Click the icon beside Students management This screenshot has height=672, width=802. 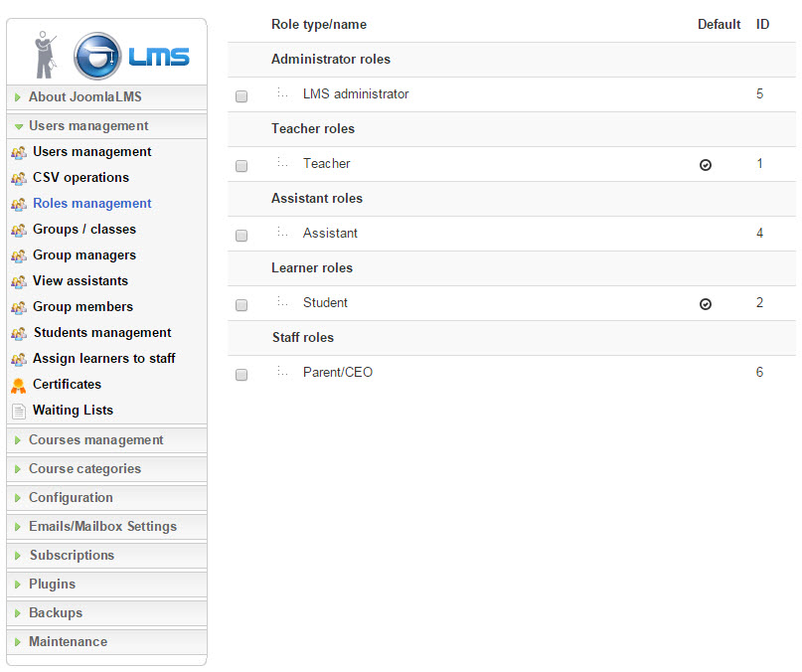pyautogui.click(x=19, y=333)
